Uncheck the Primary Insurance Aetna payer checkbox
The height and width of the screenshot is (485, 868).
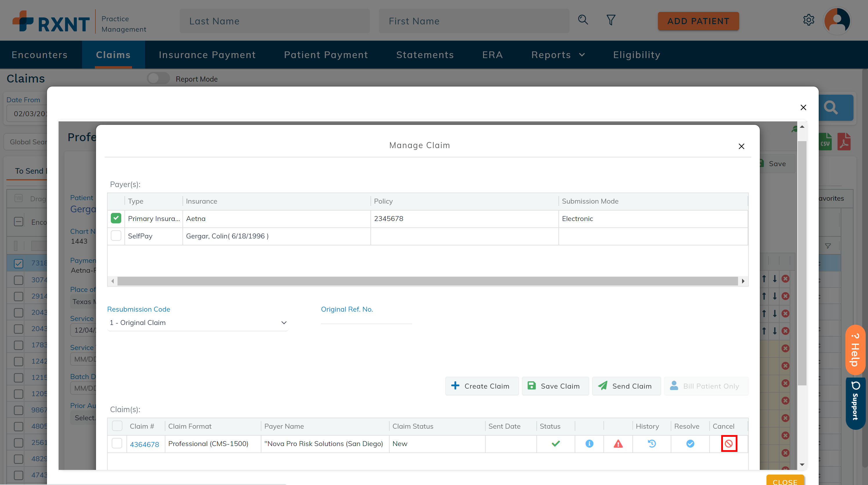(116, 218)
